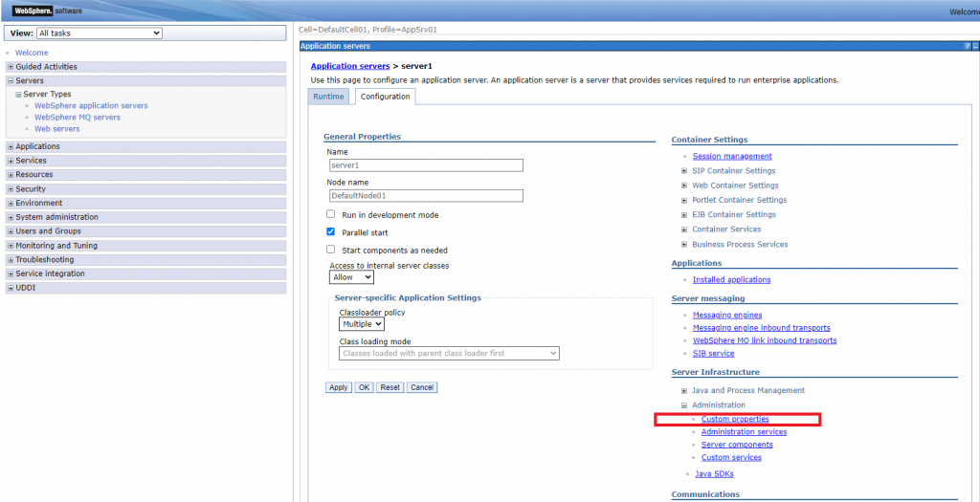Click the Reset button
The width and height of the screenshot is (980, 502).
click(390, 387)
